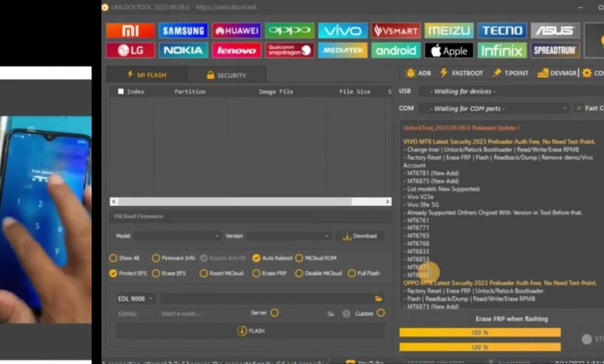Image resolution: width=604 pixels, height=364 pixels.
Task: Click the upper 100% progress bar
Action: (480, 332)
